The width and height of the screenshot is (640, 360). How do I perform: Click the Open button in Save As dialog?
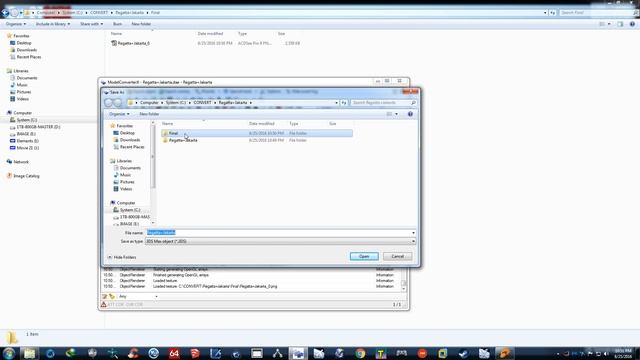(364, 256)
